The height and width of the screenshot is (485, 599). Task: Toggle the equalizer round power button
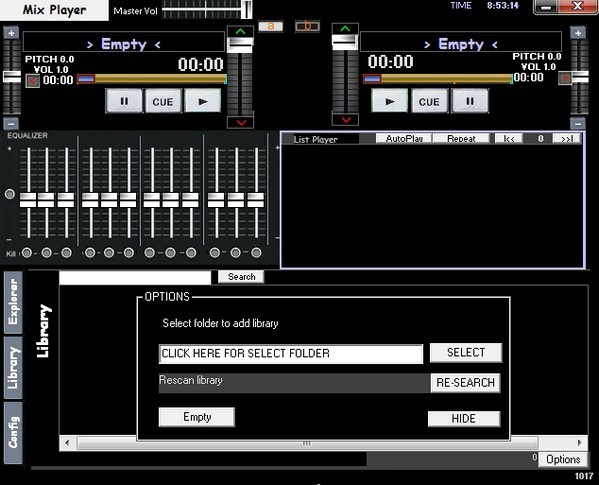[x=10, y=194]
